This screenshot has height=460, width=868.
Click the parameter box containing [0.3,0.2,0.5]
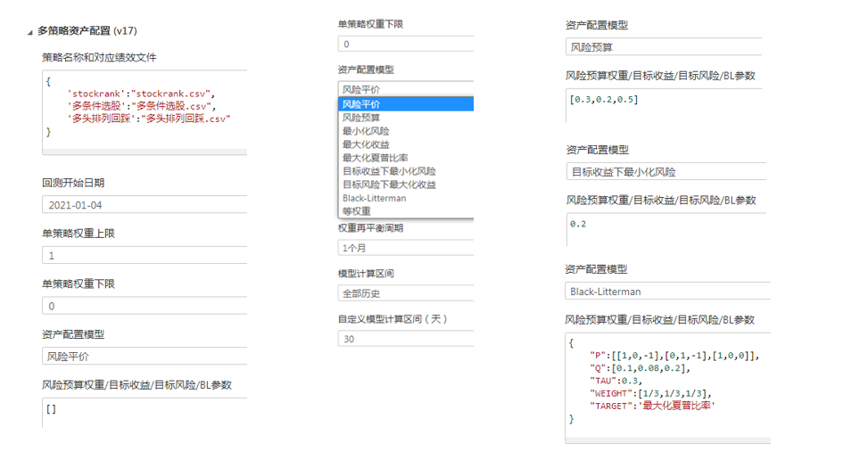point(664,105)
